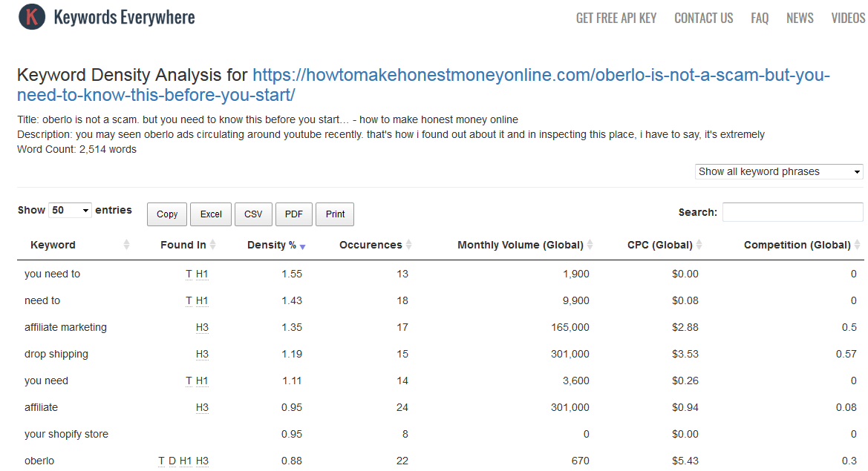868x471 pixels.
Task: Click the page Title line text
Action: [x=267, y=119]
